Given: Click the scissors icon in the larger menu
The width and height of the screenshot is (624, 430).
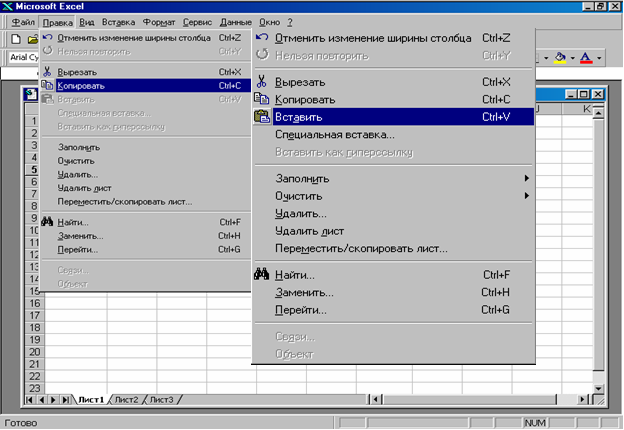Looking at the screenshot, I should (261, 82).
